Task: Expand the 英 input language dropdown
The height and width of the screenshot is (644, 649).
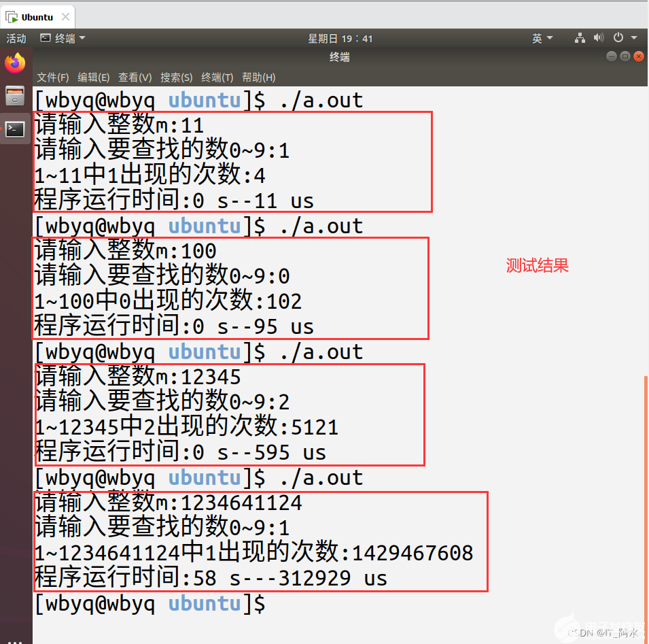Action: point(540,38)
